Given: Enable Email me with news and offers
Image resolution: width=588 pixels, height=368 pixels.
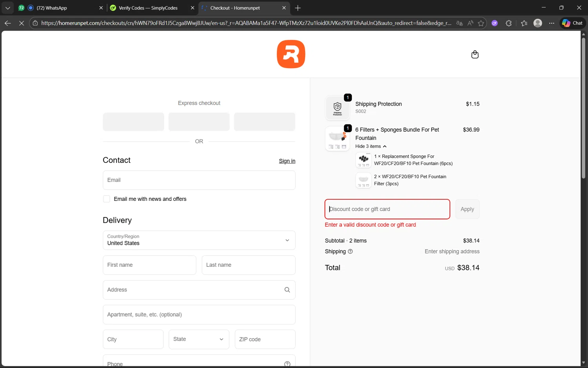Looking at the screenshot, I should coord(106,199).
